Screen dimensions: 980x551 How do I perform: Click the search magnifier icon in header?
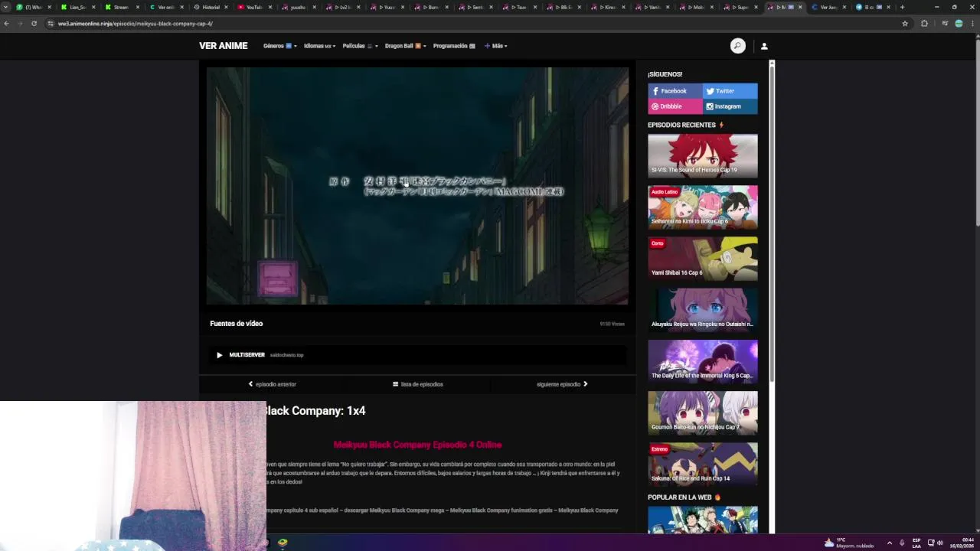click(737, 46)
